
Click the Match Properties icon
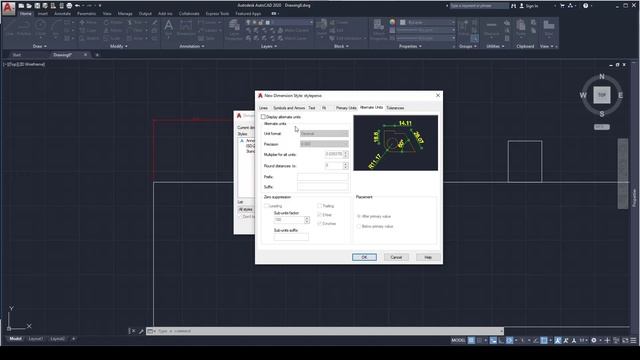click(x=379, y=29)
